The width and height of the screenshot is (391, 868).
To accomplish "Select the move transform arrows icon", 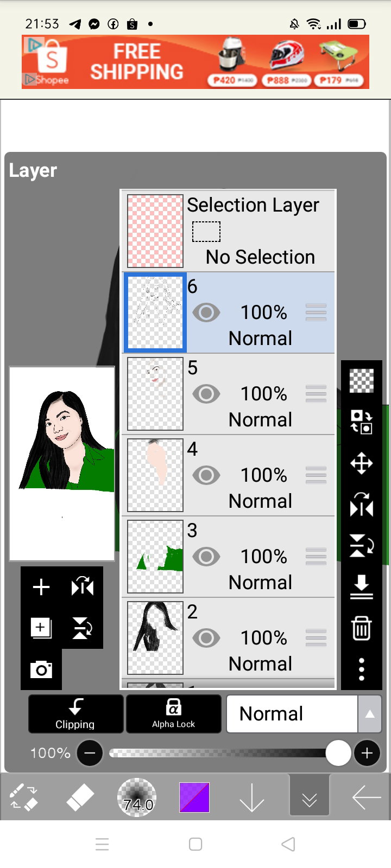I will pos(362,464).
